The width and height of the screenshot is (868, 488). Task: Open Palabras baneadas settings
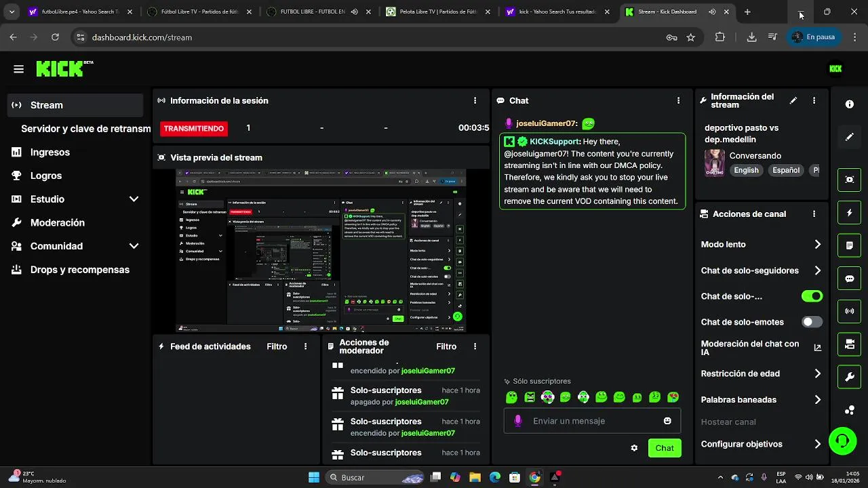point(761,400)
